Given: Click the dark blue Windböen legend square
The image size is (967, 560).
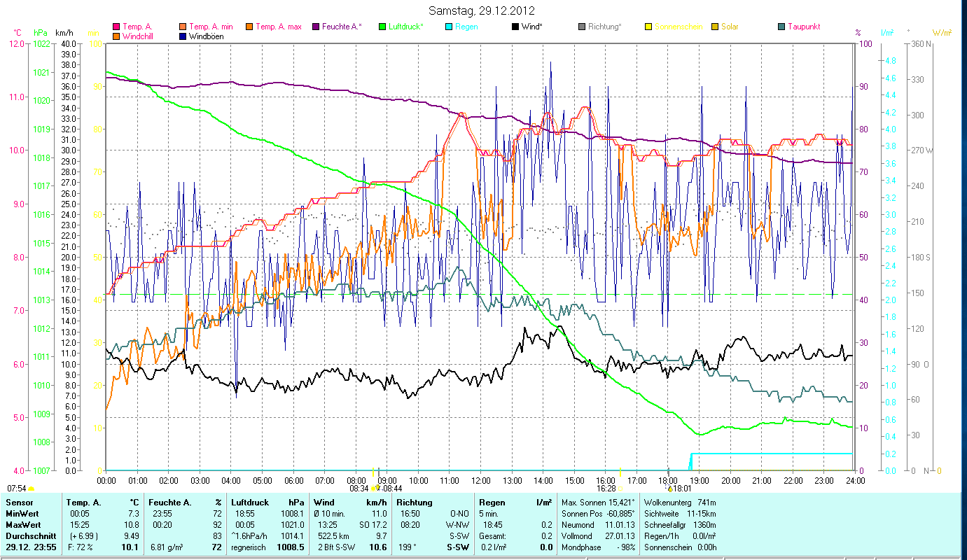Looking at the screenshot, I should coord(183,36).
